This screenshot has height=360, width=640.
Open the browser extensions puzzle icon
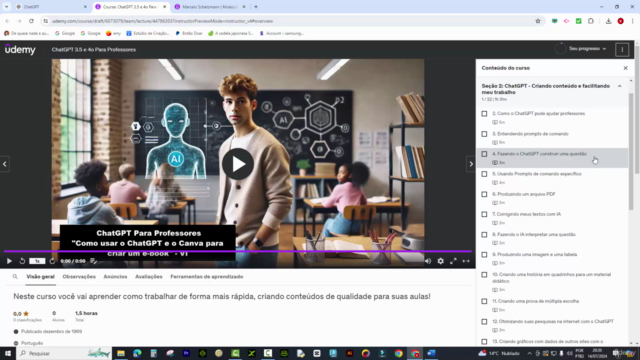pyautogui.click(x=591, y=21)
